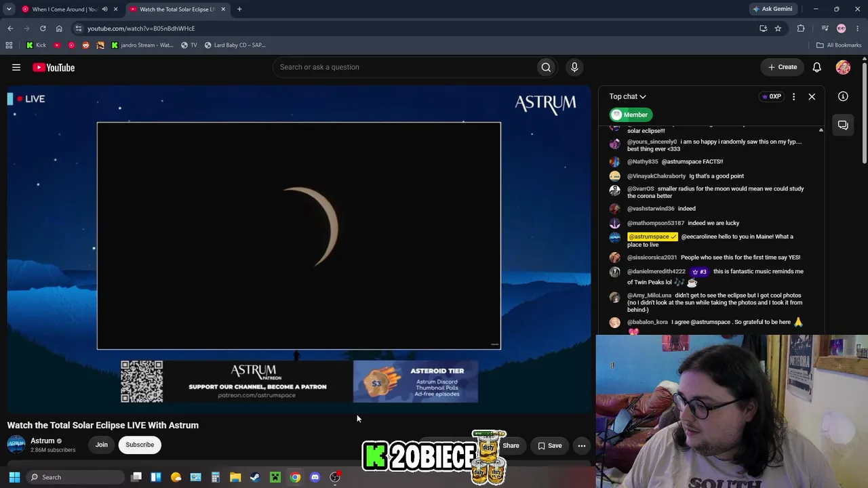Click the search magnifier button

(546, 67)
